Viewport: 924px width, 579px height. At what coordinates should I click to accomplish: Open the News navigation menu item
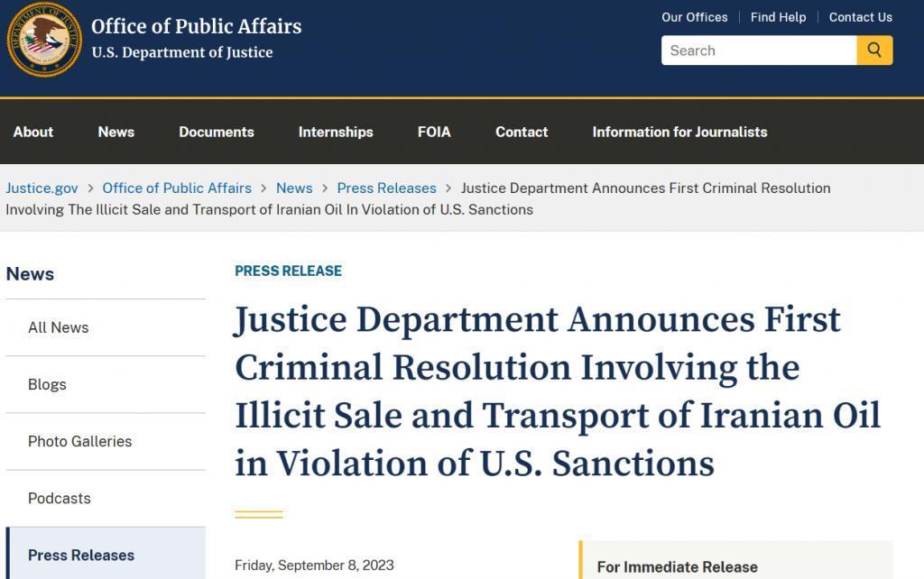[x=115, y=132]
